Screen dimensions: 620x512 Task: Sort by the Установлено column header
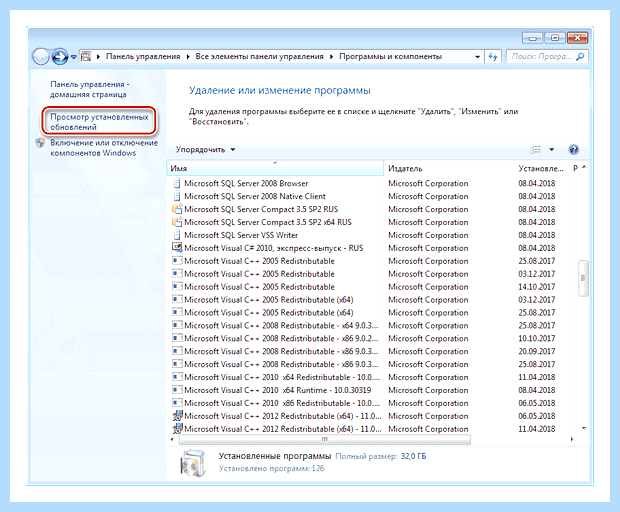coord(541,168)
